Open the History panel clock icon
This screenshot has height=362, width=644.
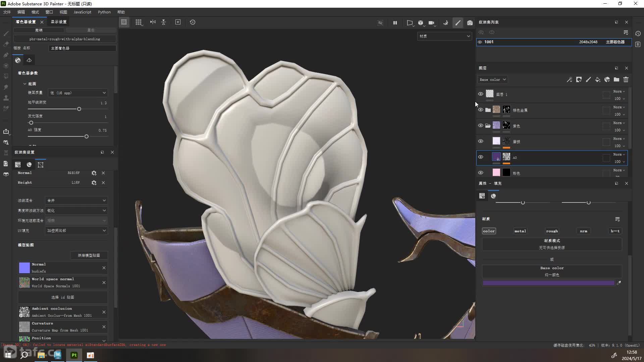[638, 34]
